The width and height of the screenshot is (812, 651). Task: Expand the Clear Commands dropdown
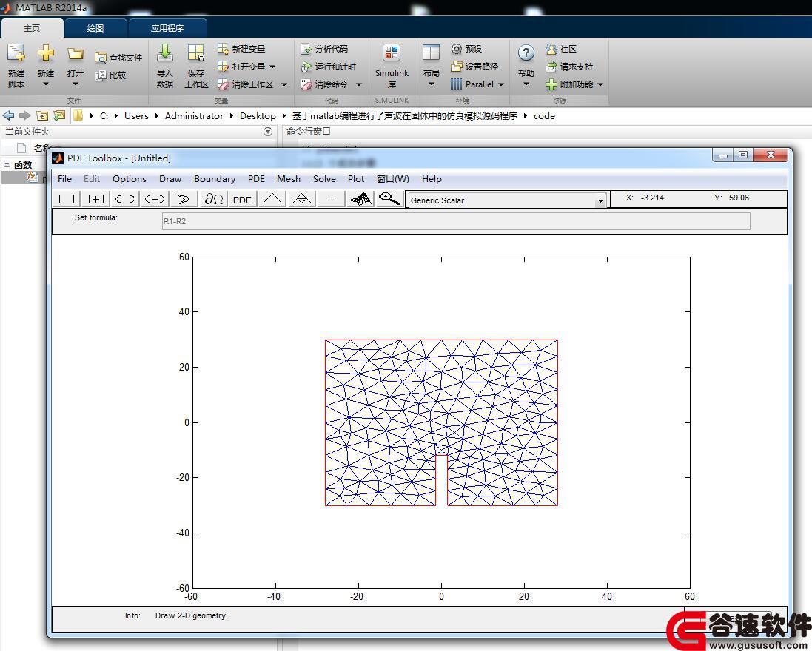(x=359, y=84)
